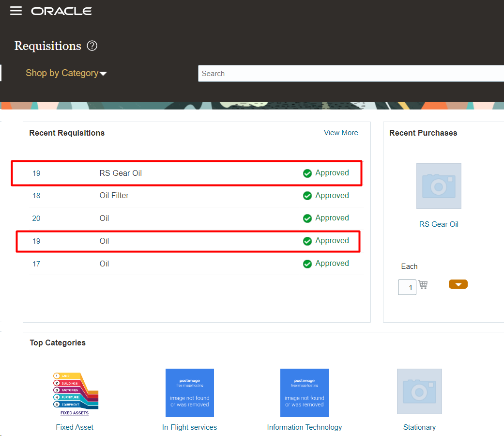The height and width of the screenshot is (436, 504).
Task: Click the shopping cart icon under RS Gear Oil
Action: tap(422, 284)
